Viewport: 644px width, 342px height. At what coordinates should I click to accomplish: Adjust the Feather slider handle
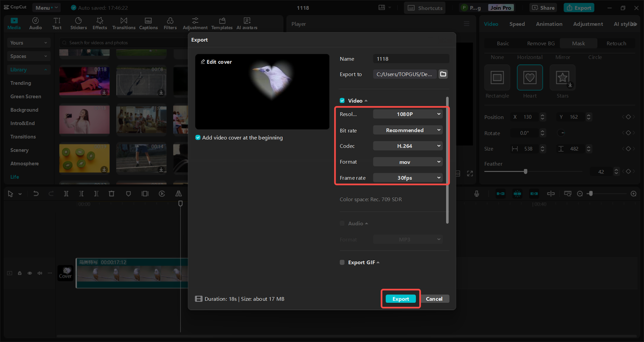pyautogui.click(x=525, y=172)
